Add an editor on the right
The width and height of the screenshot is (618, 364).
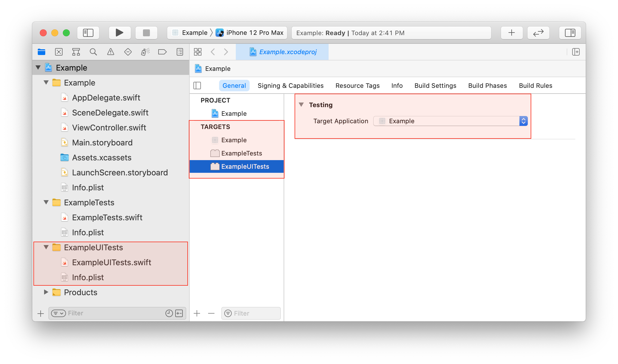[x=576, y=52]
